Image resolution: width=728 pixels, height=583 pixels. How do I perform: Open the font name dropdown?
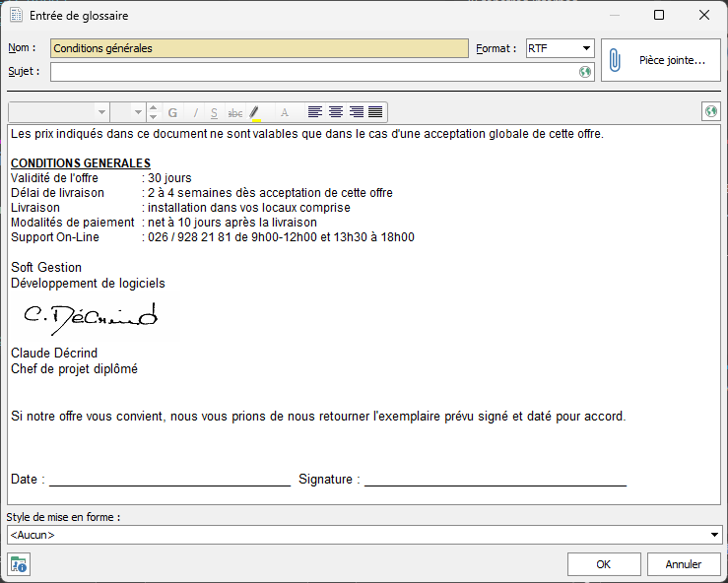coord(100,112)
